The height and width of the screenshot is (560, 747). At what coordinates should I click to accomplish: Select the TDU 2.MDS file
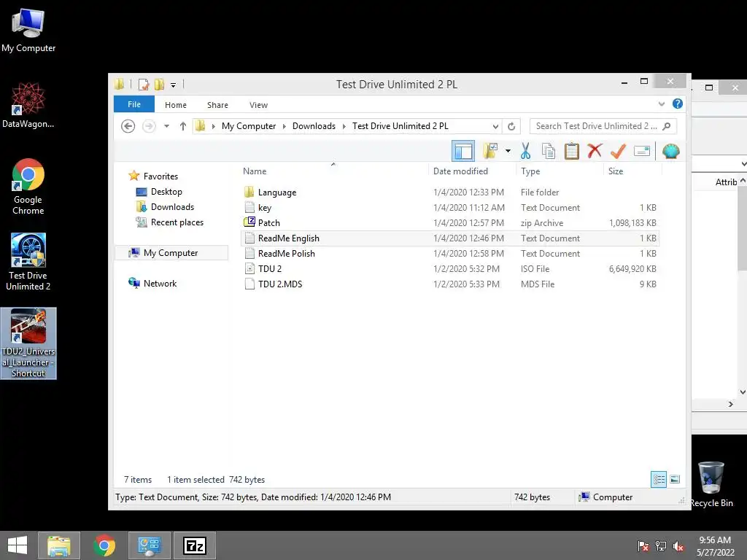pos(450,284)
